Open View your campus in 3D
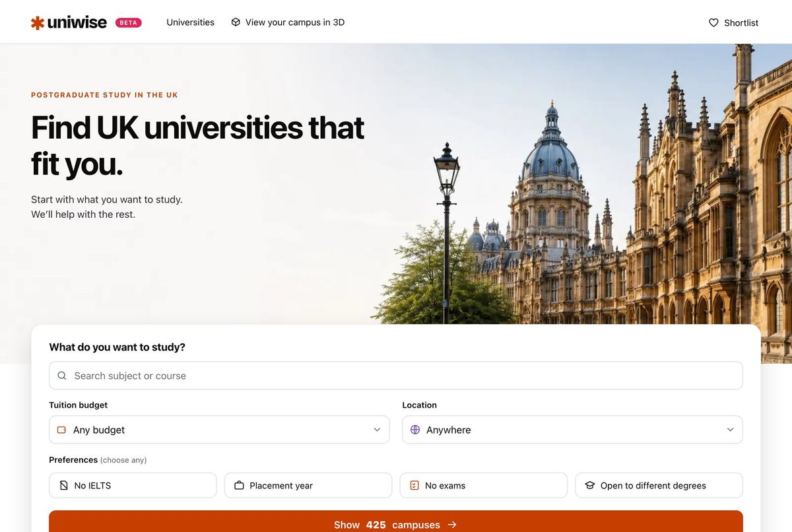Screen dimensions: 792x532 [288, 22]
